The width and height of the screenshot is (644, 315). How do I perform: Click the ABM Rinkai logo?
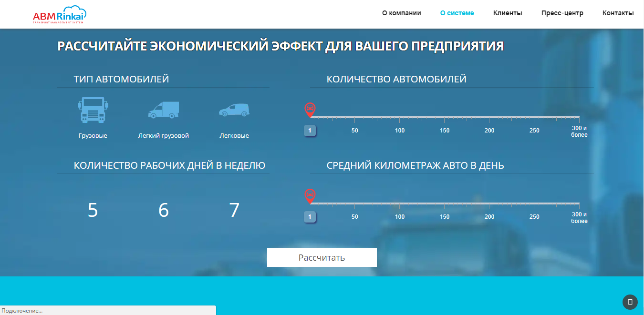59,14
